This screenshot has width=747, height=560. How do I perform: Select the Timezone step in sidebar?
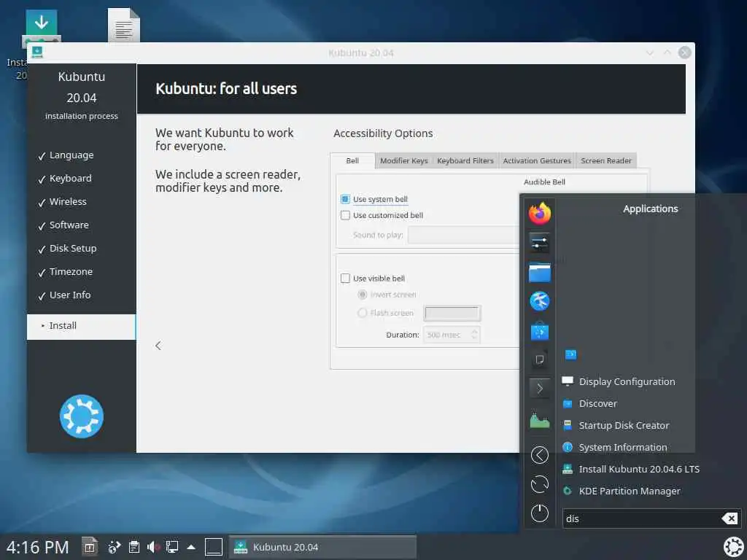[x=71, y=272]
